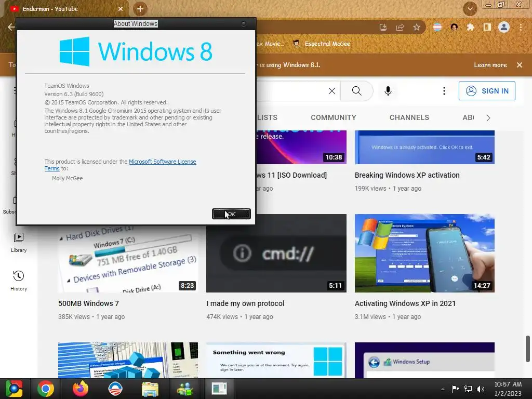Open Activating Windows XP in 2021 thumbnail
Viewport: 532px width, 399px height.
point(424,253)
